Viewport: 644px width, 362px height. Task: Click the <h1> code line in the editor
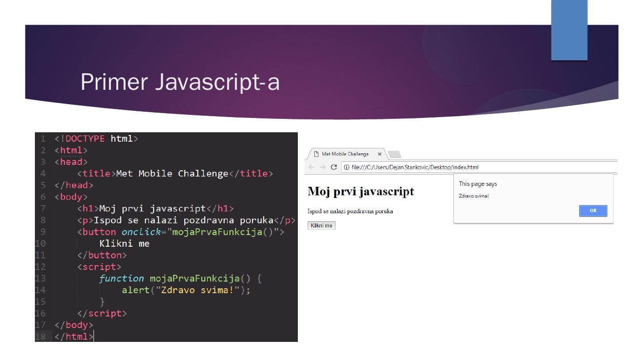tap(155, 208)
